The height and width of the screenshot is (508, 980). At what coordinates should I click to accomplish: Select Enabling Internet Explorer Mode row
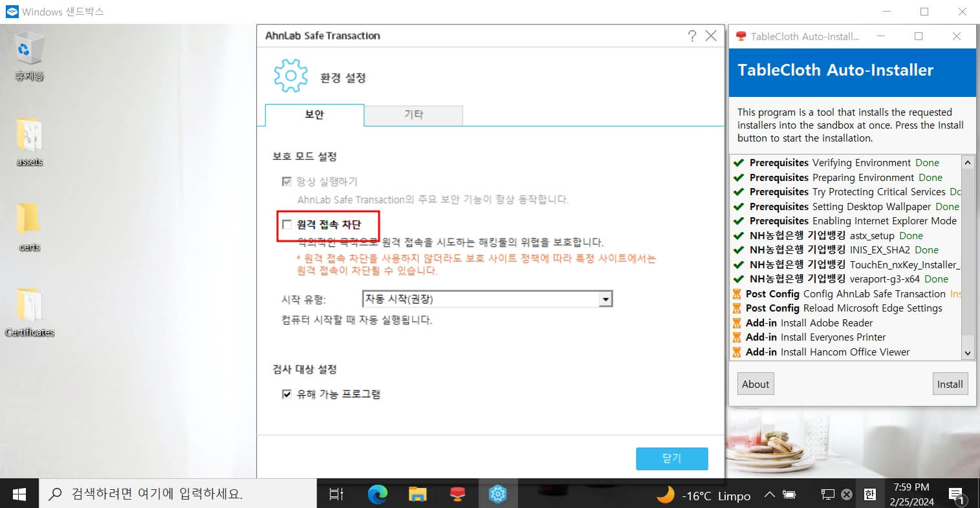[x=846, y=221]
